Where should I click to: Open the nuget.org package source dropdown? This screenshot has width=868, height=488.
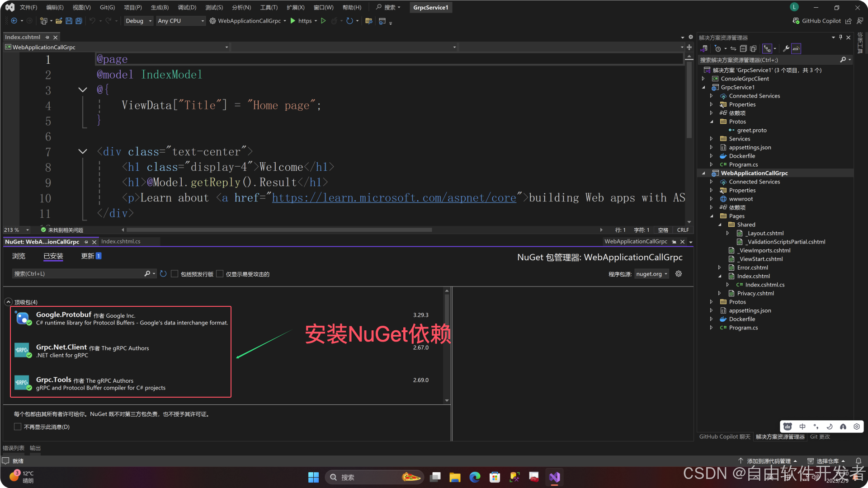pyautogui.click(x=652, y=274)
